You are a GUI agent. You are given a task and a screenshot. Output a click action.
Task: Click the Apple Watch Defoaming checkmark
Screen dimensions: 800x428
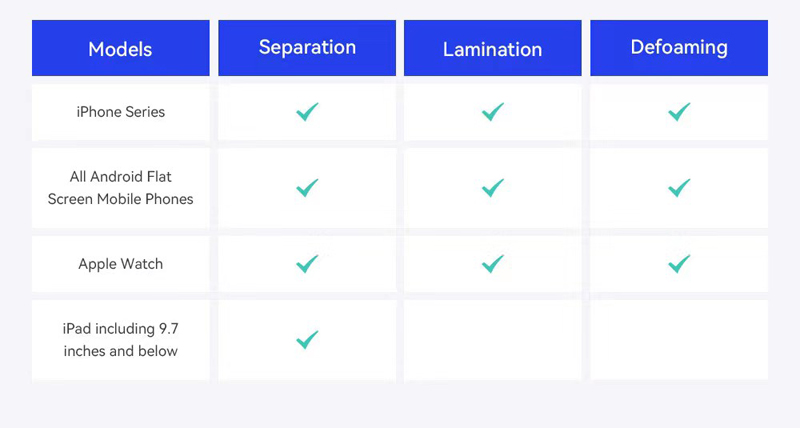tap(679, 264)
